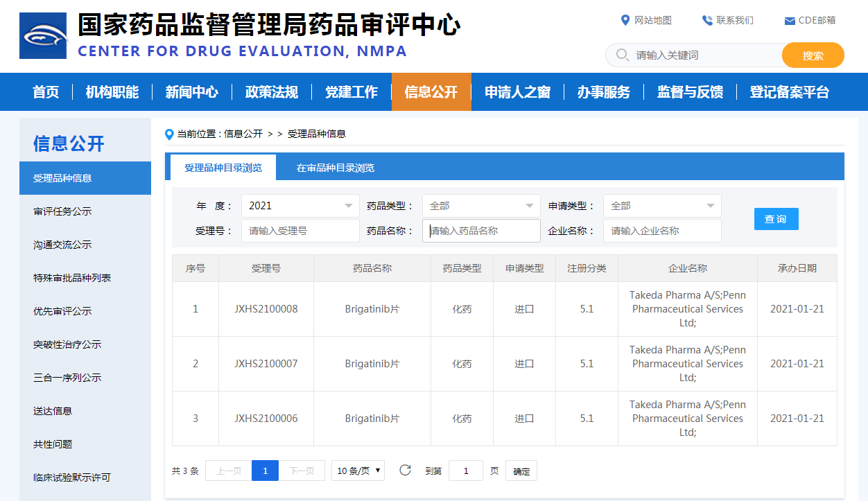The image size is (868, 501).
Task: Click the CDE邮箱 envelope icon
Action: click(x=789, y=21)
